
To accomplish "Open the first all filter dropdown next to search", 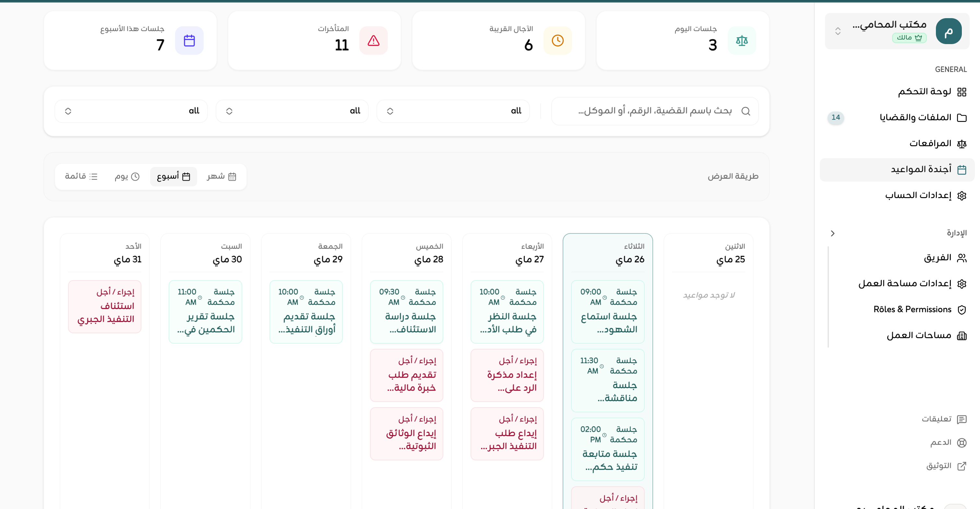I will [453, 111].
